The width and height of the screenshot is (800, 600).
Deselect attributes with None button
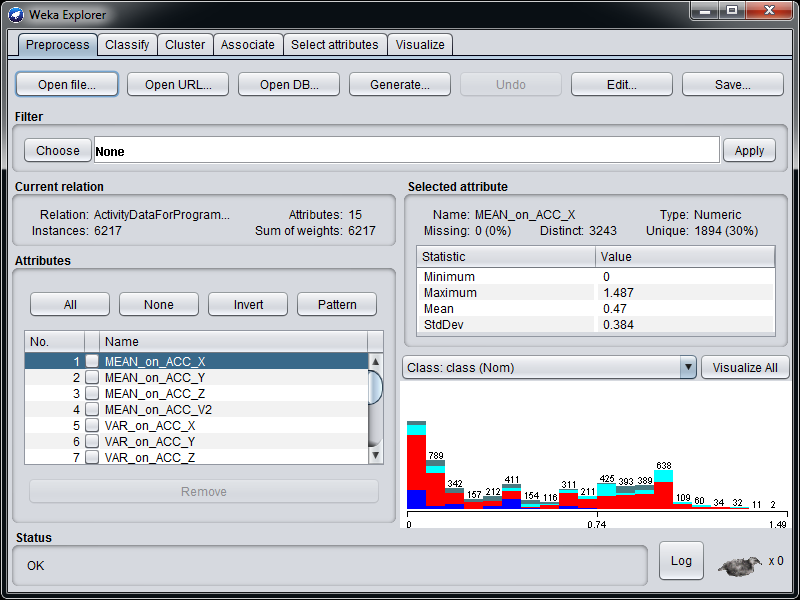(159, 305)
